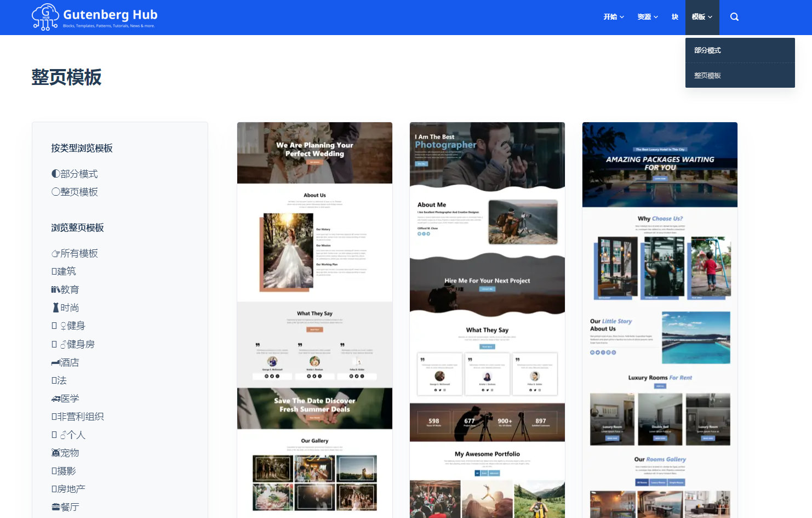Open the 块 link in the top navigation
Screen dimensions: 812x518
(x=675, y=17)
